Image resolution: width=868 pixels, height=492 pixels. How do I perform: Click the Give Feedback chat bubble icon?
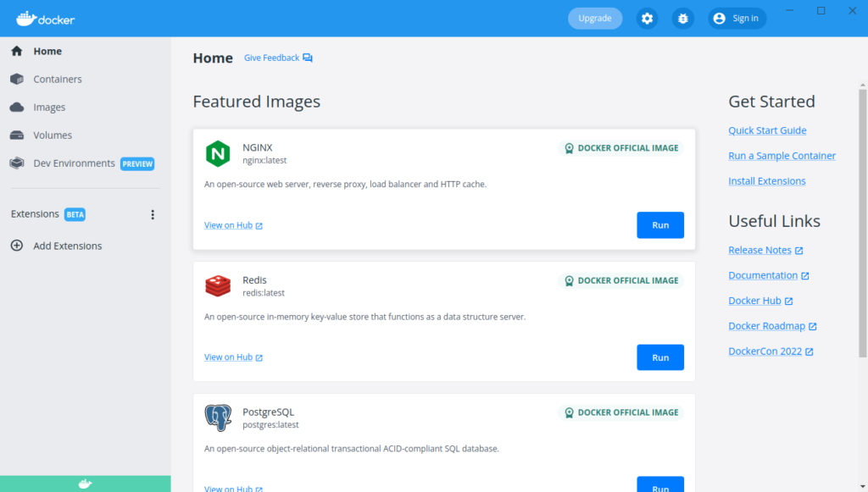(308, 58)
